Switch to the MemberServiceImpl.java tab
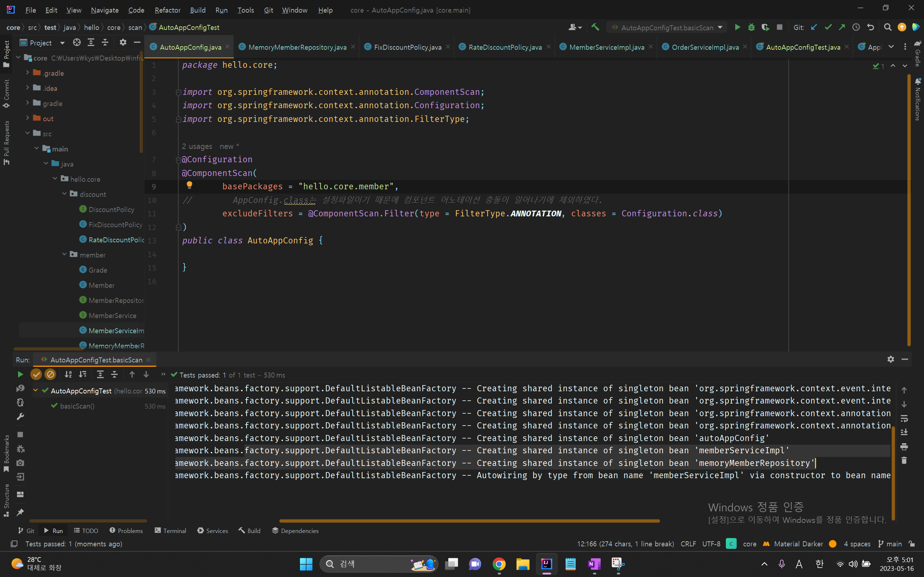924x577 pixels. tap(606, 47)
